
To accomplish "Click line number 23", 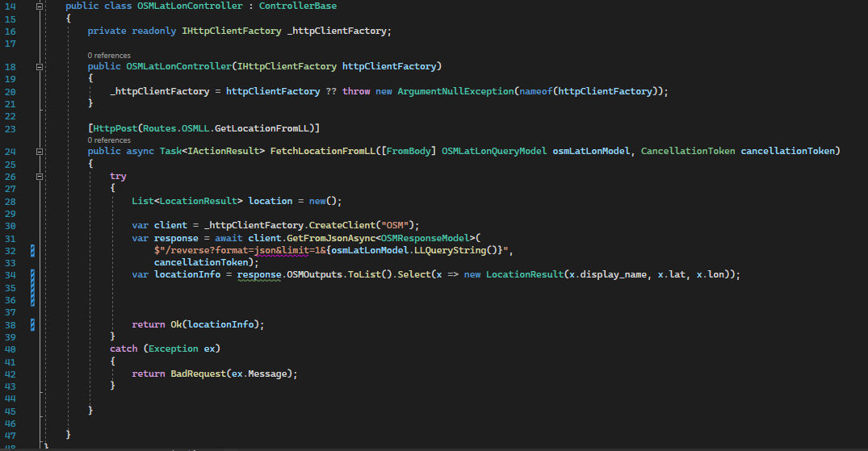I will click(x=10, y=129).
